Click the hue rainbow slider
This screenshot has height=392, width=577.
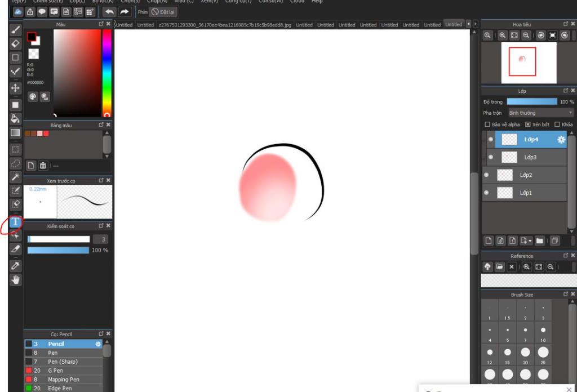coord(106,73)
